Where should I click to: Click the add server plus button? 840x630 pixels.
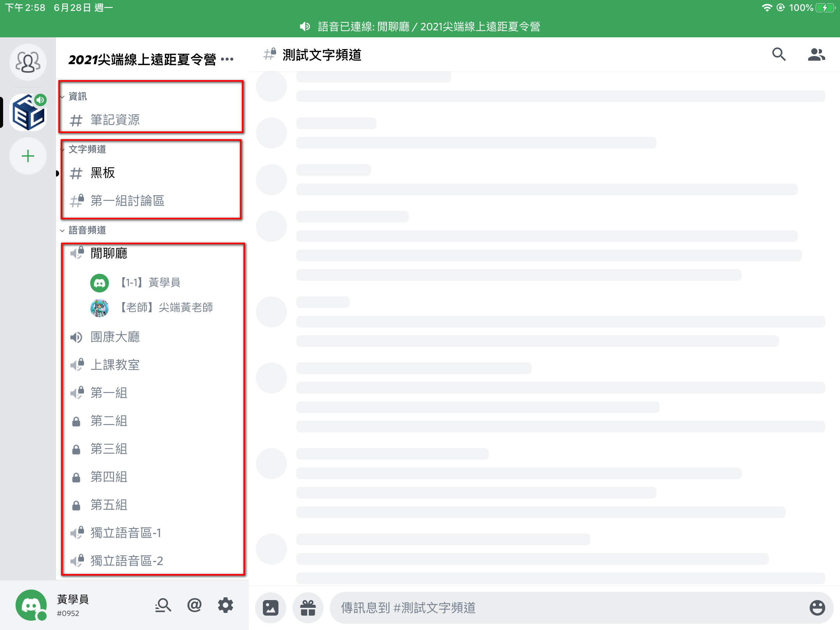pos(28,156)
